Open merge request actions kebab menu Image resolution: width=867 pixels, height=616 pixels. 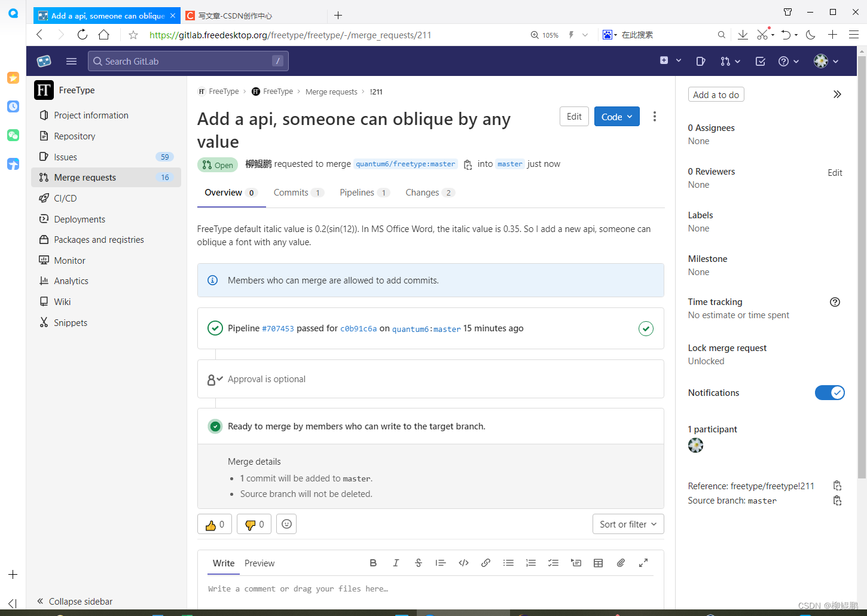click(x=655, y=117)
